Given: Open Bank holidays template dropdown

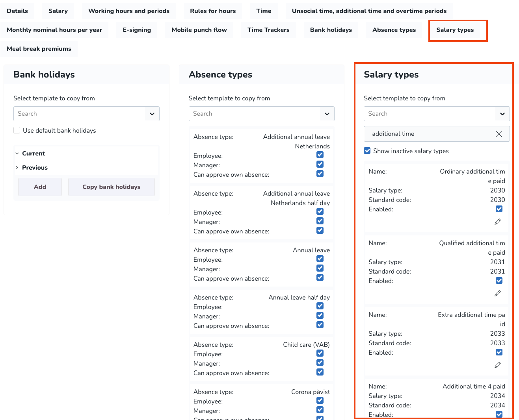Looking at the screenshot, I should coord(152,114).
